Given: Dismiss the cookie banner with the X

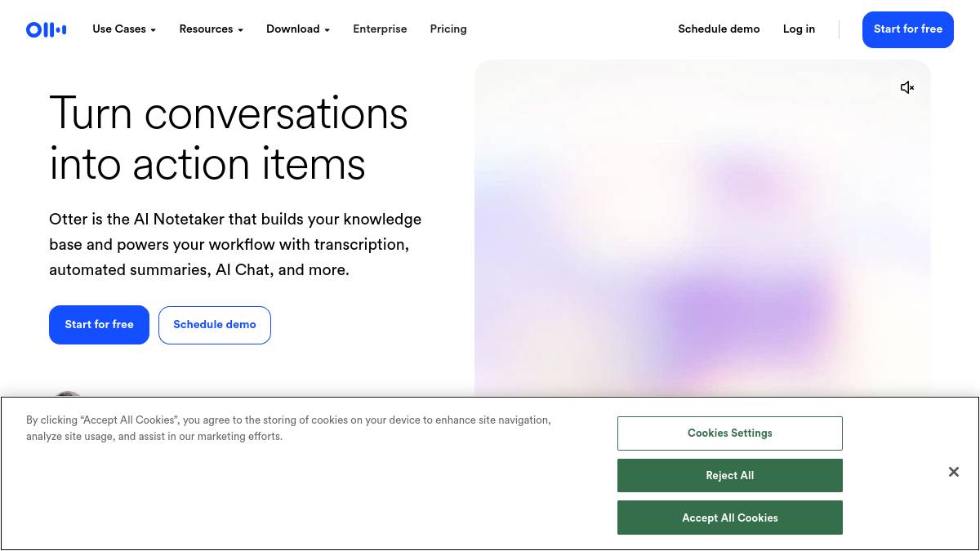Looking at the screenshot, I should 953,472.
